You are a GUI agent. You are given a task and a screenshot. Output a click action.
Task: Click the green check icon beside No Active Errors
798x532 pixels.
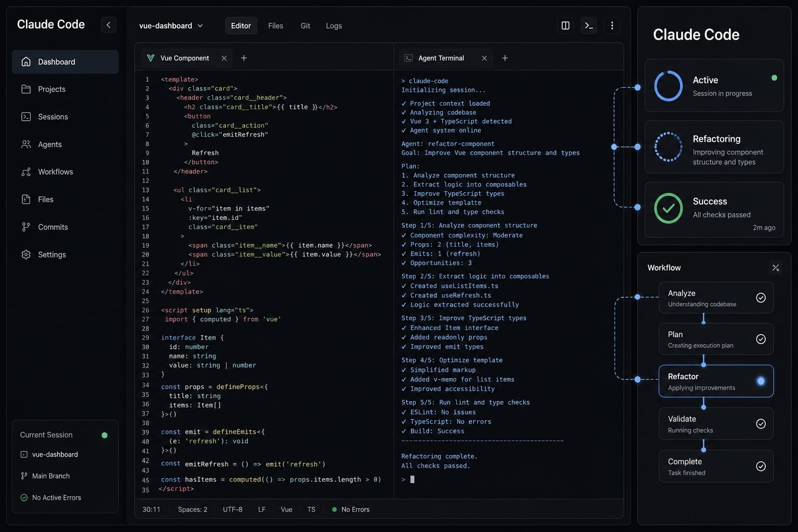click(24, 498)
